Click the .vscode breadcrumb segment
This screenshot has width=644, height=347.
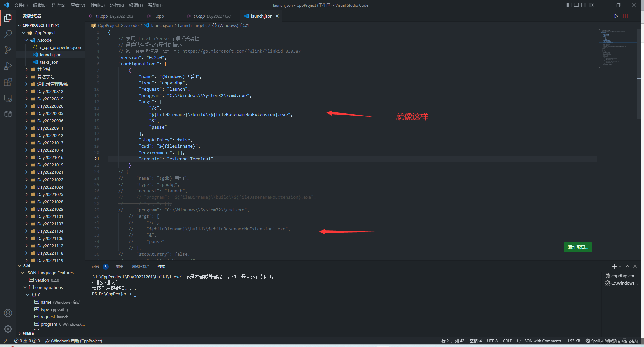point(131,25)
